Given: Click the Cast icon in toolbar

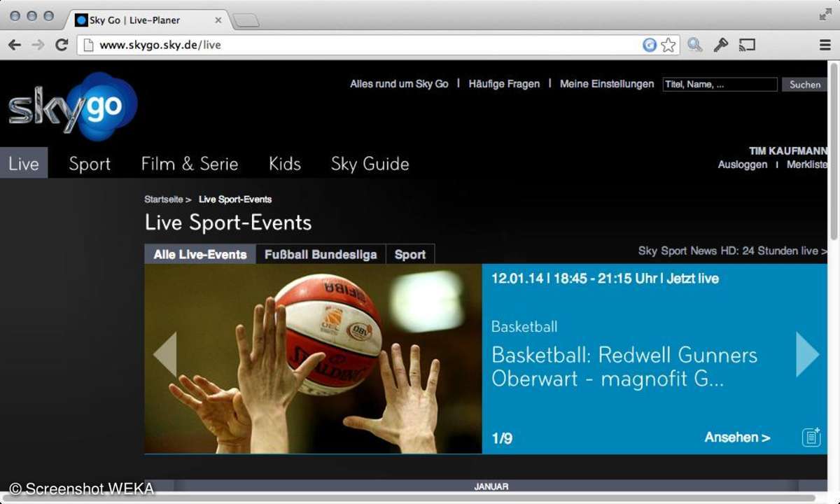Looking at the screenshot, I should (747, 45).
